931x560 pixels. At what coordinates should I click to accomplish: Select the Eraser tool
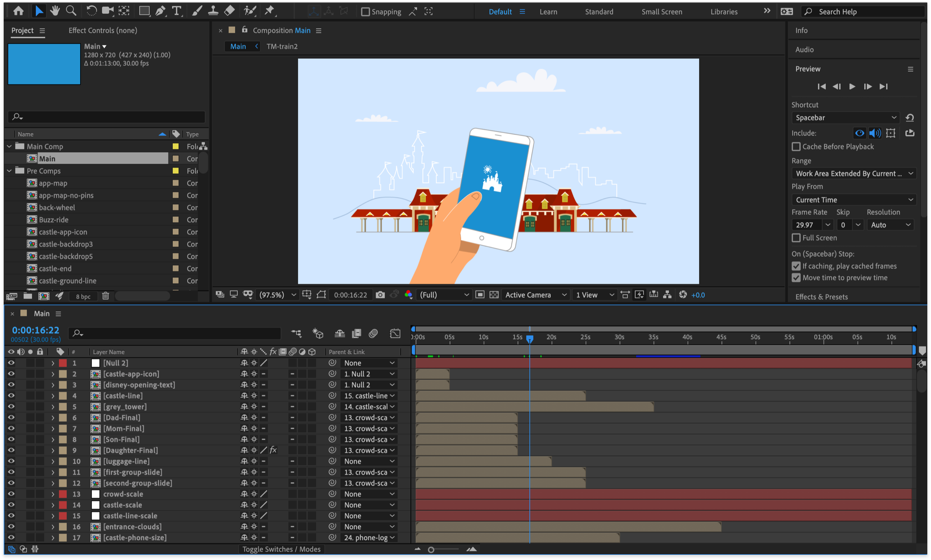coord(230,11)
